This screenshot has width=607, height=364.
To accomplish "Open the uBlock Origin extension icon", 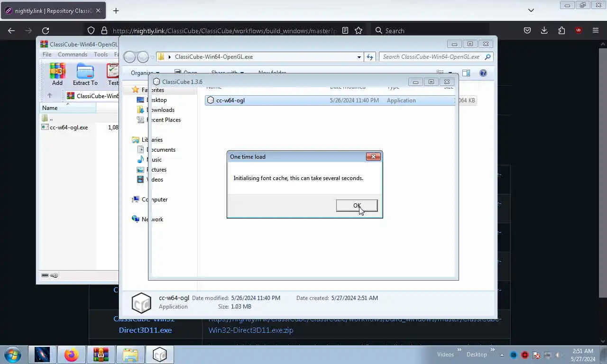I will (x=579, y=30).
